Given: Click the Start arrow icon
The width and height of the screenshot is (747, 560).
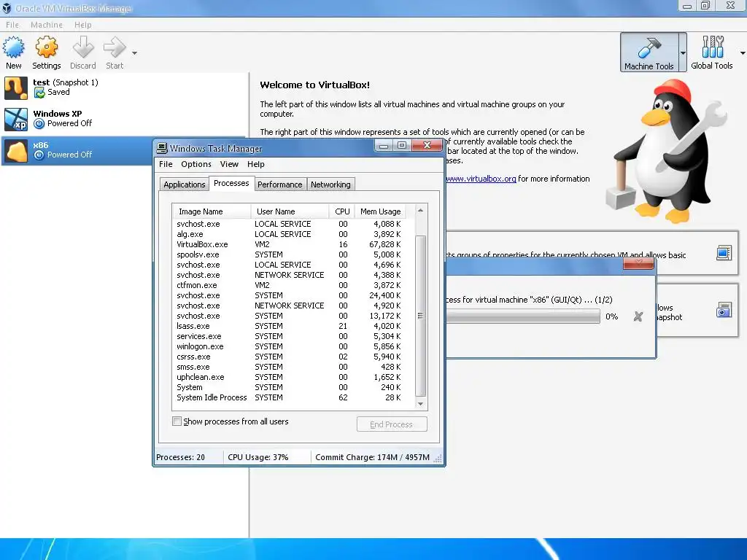Looking at the screenshot, I should tap(115, 47).
